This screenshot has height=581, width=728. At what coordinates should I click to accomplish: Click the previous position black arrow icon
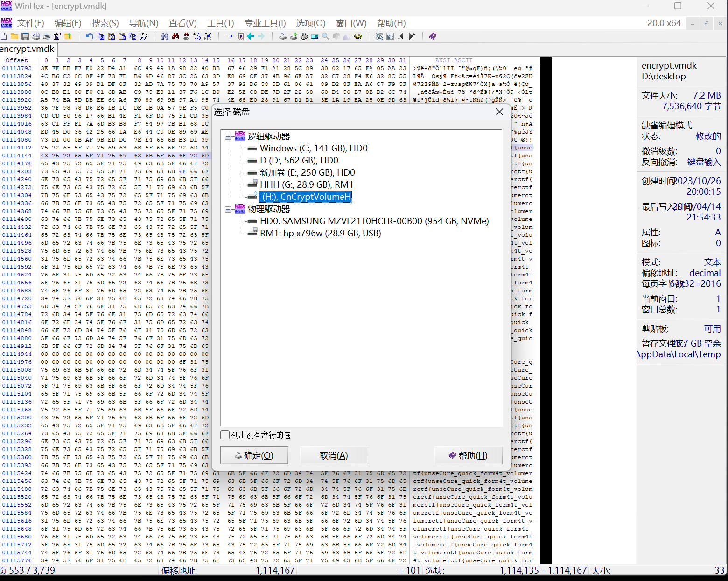tap(400, 36)
